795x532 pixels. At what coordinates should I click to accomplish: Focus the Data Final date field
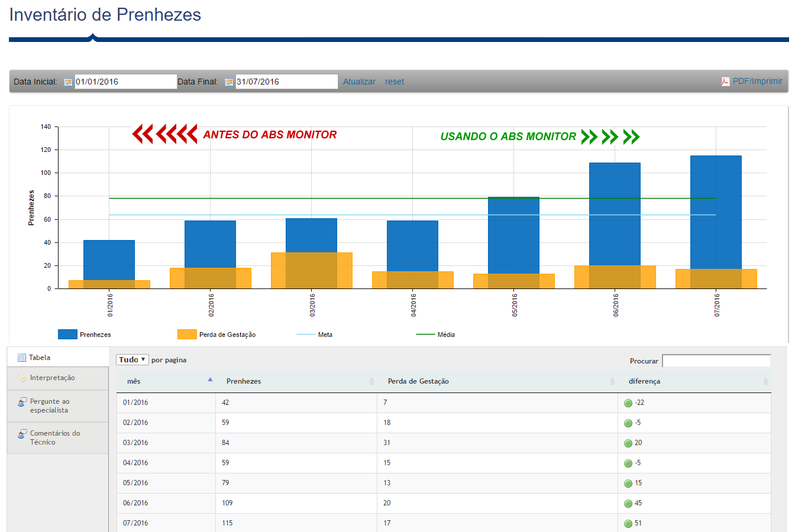click(287, 82)
